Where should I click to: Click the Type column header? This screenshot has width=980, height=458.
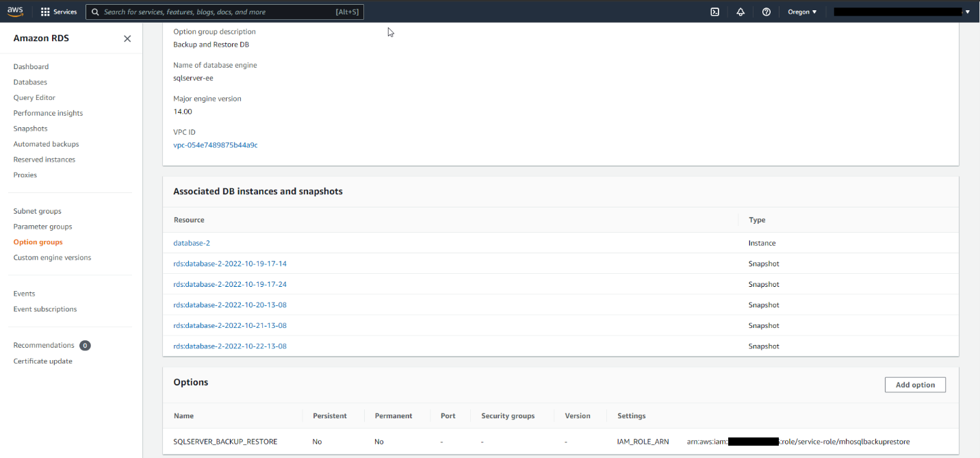pyautogui.click(x=757, y=220)
